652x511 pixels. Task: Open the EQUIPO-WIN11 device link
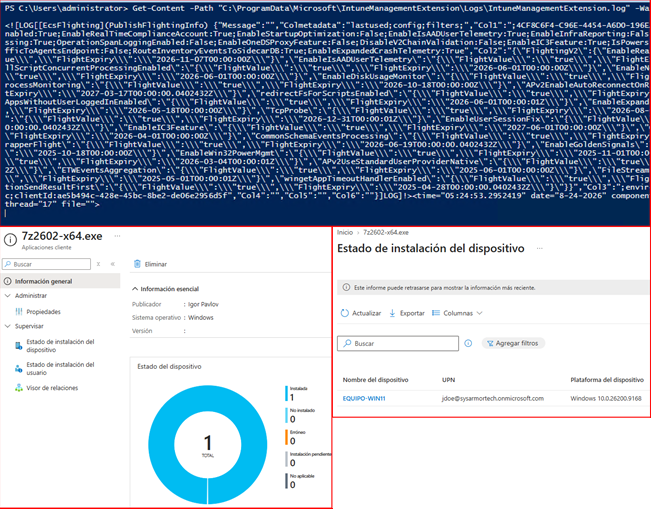[x=364, y=398]
